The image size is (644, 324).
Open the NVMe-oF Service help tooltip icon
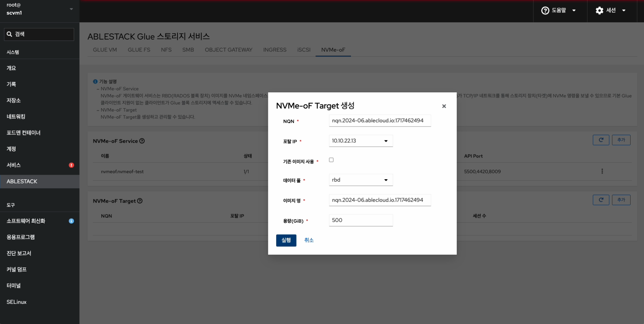[142, 141]
